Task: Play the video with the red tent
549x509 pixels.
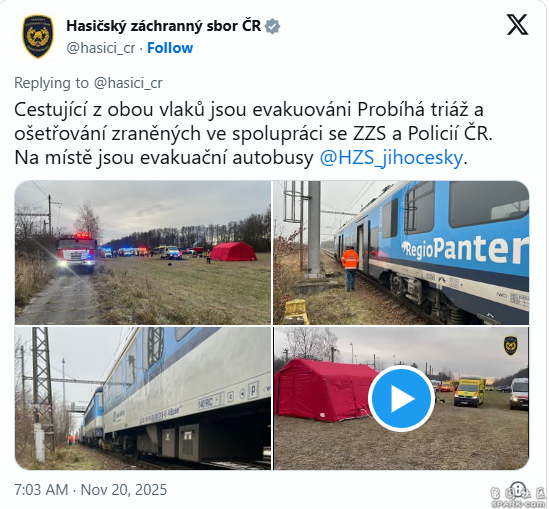Action: tap(401, 398)
